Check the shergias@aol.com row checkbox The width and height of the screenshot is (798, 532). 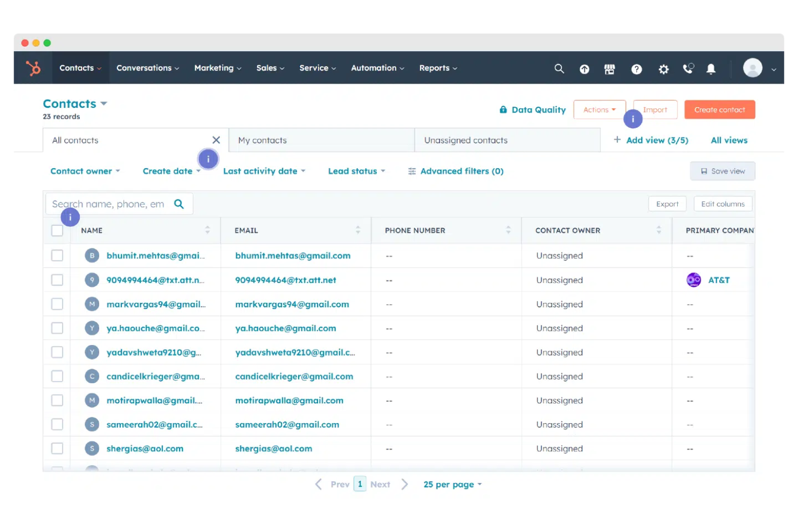57,448
